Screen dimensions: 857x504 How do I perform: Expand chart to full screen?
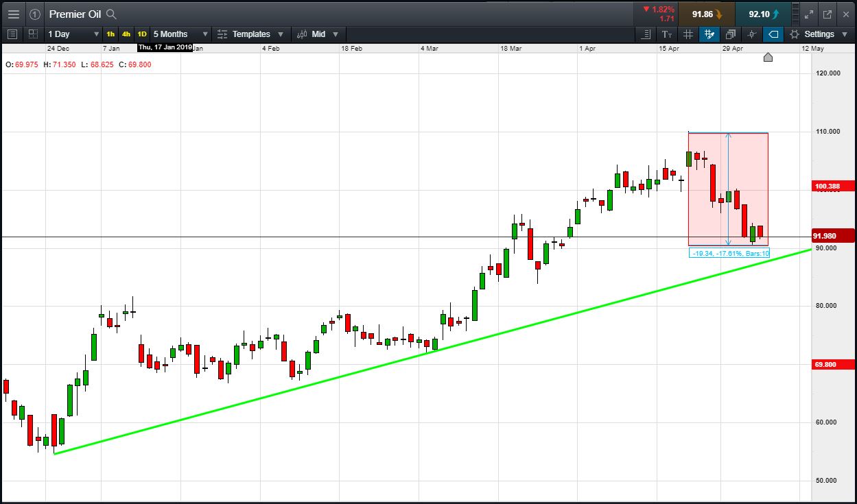[808, 14]
